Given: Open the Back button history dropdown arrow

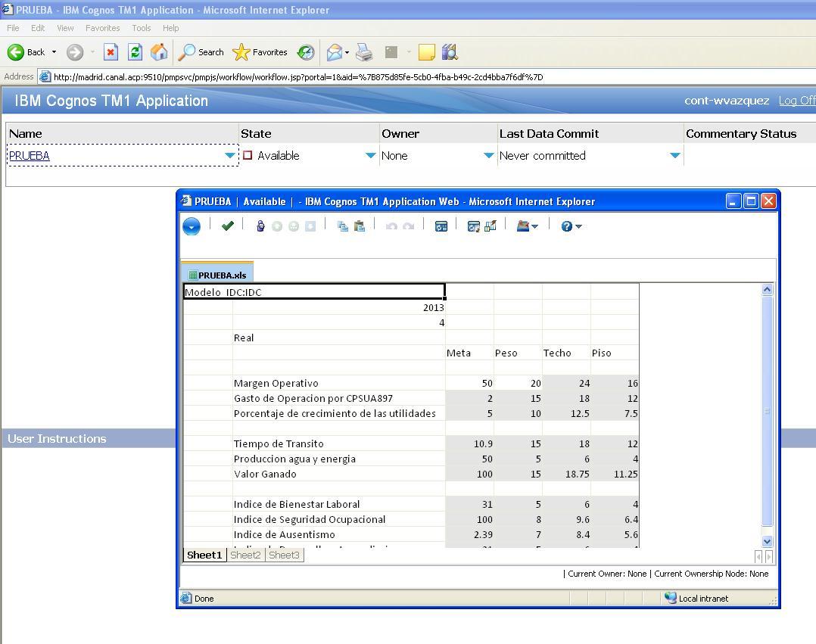Looking at the screenshot, I should click(55, 52).
